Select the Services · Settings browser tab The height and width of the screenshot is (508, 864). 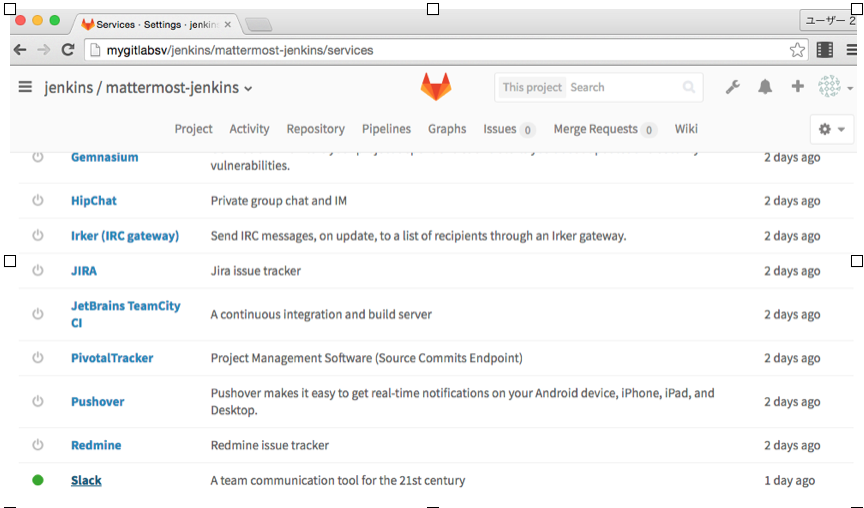click(156, 24)
